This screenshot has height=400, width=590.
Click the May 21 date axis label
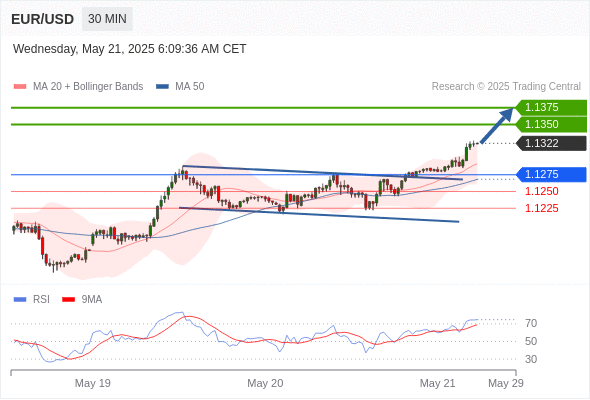point(437,383)
